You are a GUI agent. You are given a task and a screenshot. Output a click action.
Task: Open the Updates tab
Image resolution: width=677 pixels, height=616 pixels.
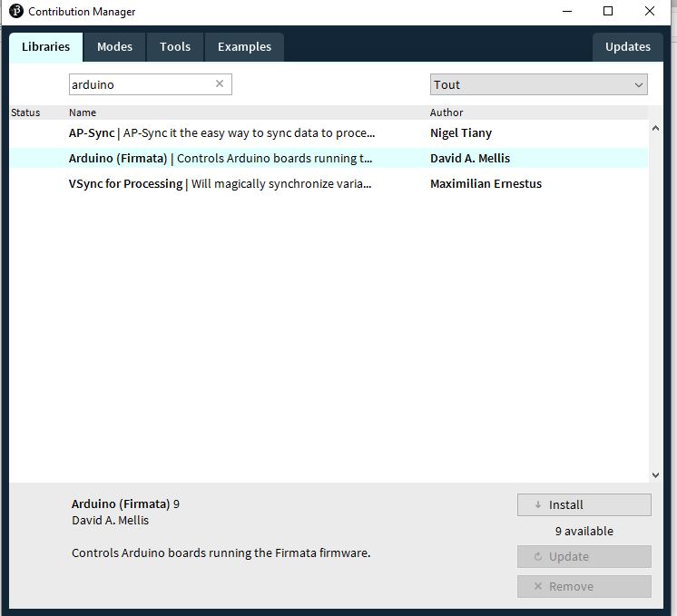tap(627, 46)
